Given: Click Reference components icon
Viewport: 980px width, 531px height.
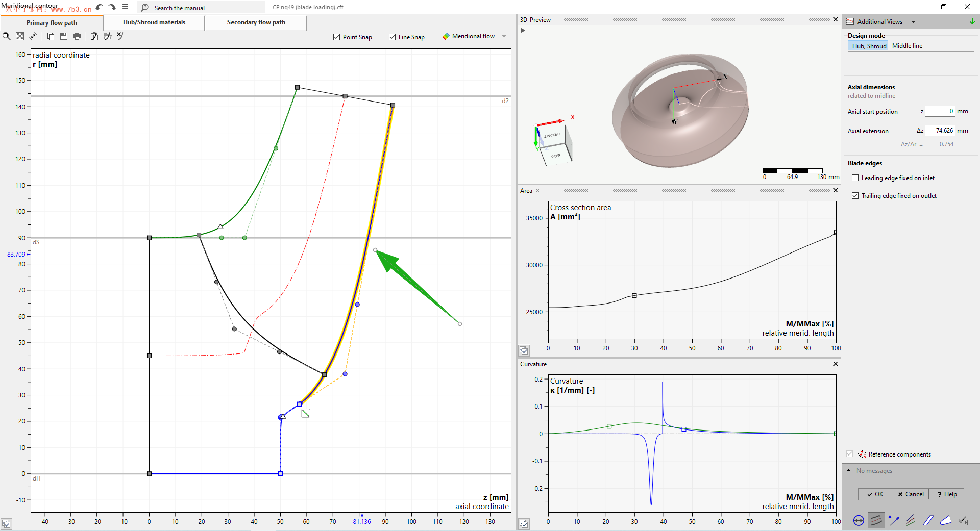Looking at the screenshot, I should pyautogui.click(x=863, y=454).
